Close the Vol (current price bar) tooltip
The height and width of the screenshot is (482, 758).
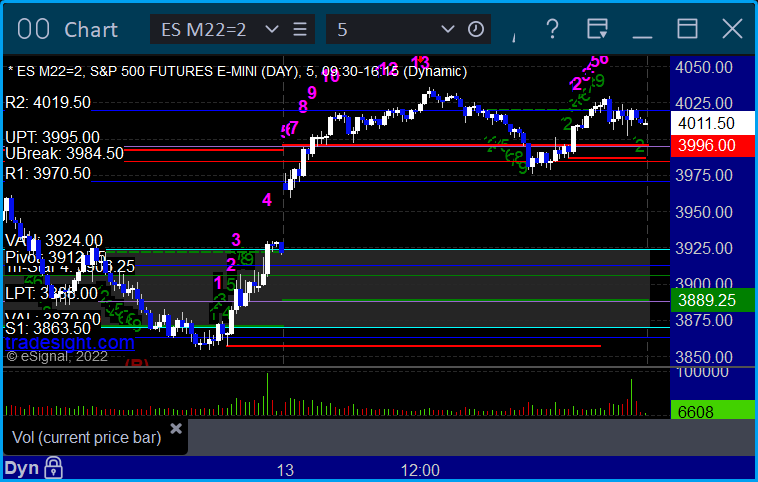click(176, 428)
